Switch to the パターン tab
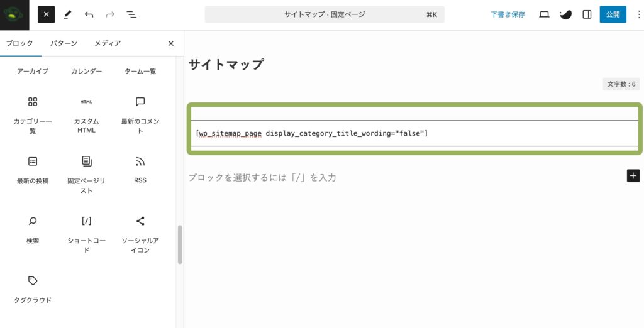Screen dimensions: 644x328 64,43
